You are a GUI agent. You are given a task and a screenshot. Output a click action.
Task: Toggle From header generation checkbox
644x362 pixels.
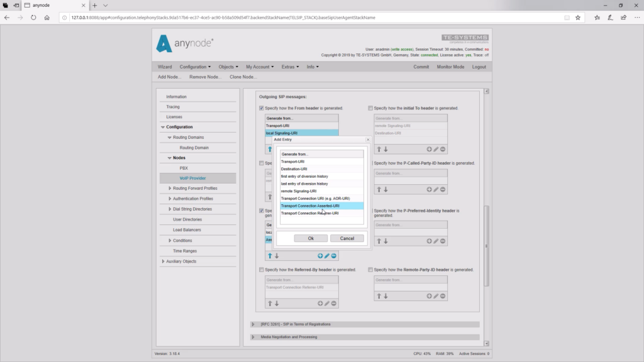(261, 108)
